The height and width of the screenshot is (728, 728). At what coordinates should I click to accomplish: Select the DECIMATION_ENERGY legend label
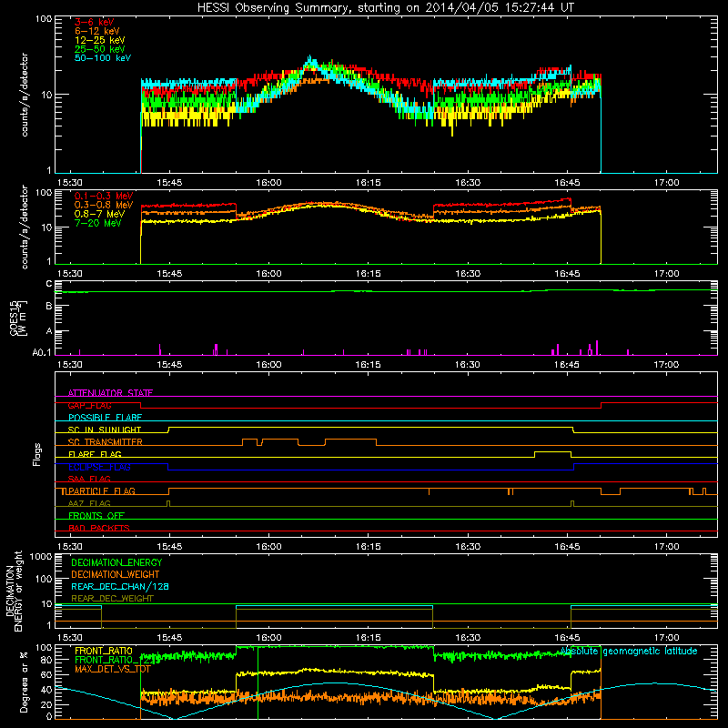[116, 562]
